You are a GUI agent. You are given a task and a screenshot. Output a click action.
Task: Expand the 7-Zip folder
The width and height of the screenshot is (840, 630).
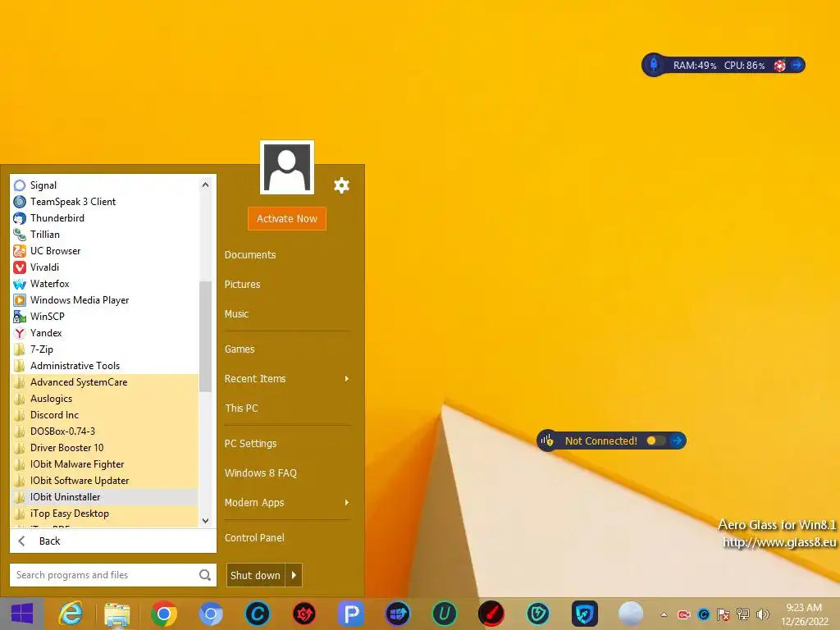(x=104, y=349)
